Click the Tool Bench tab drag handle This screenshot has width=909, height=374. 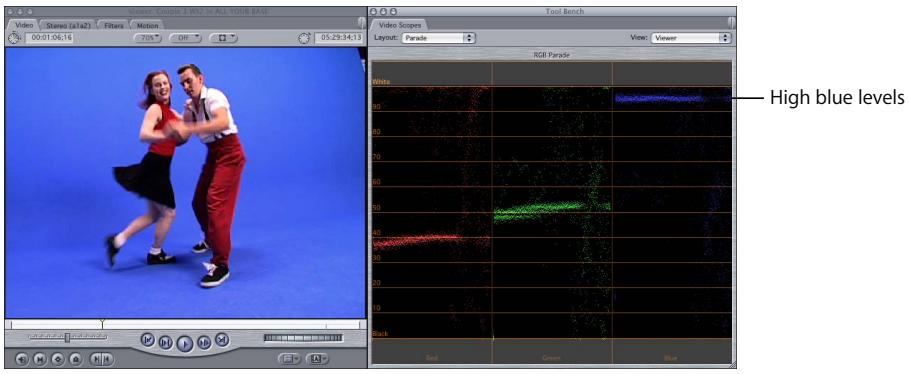[732, 24]
